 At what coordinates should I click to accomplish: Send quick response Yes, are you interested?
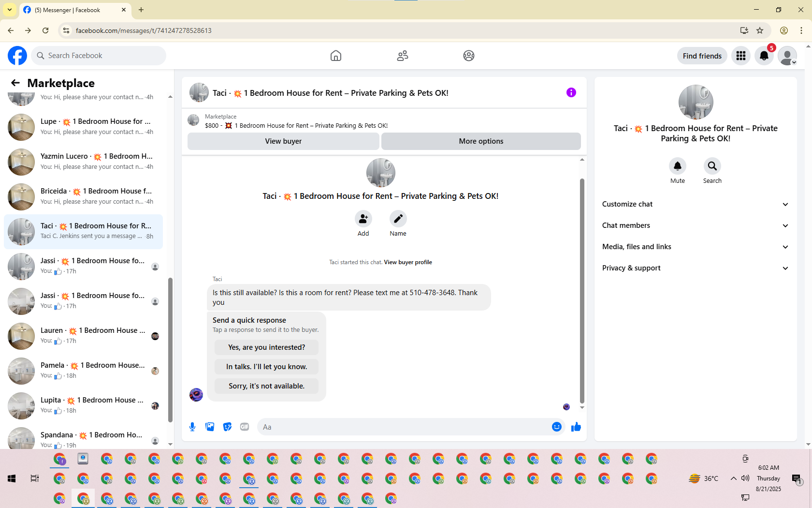pyautogui.click(x=266, y=347)
